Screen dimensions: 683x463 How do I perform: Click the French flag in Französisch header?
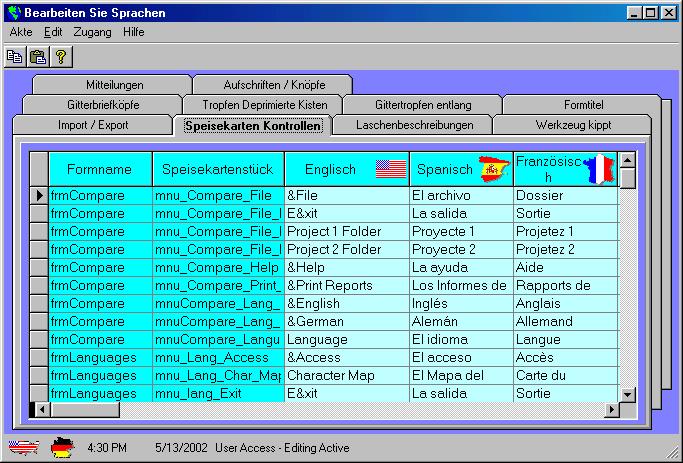(598, 169)
